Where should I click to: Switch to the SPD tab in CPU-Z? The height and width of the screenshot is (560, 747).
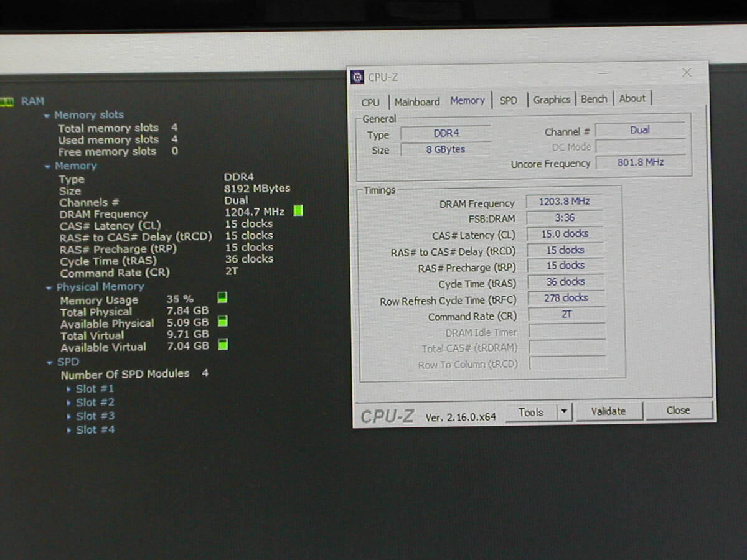pos(509,100)
